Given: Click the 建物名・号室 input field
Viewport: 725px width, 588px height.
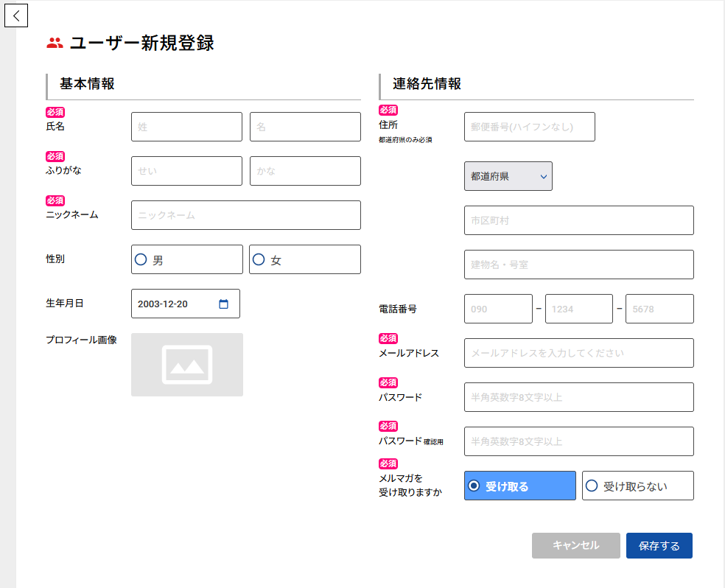Looking at the screenshot, I should click(578, 265).
